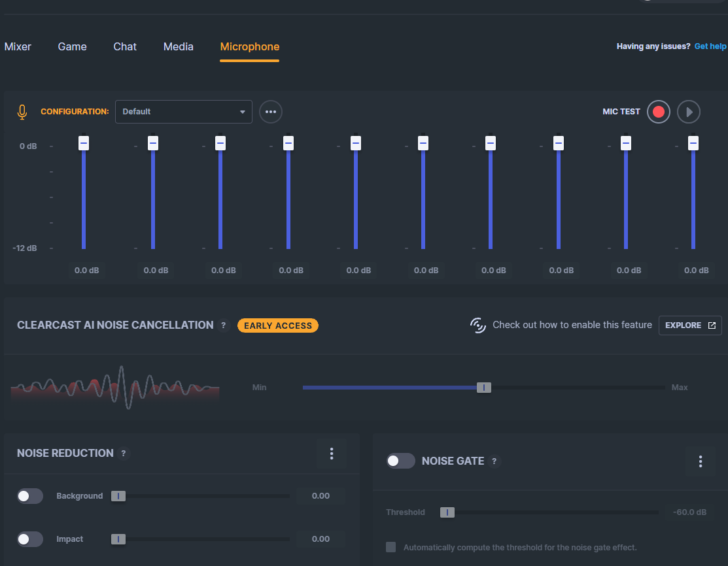This screenshot has width=728, height=566.
Task: Enable the Noise Gate toggle
Action: [x=401, y=461]
